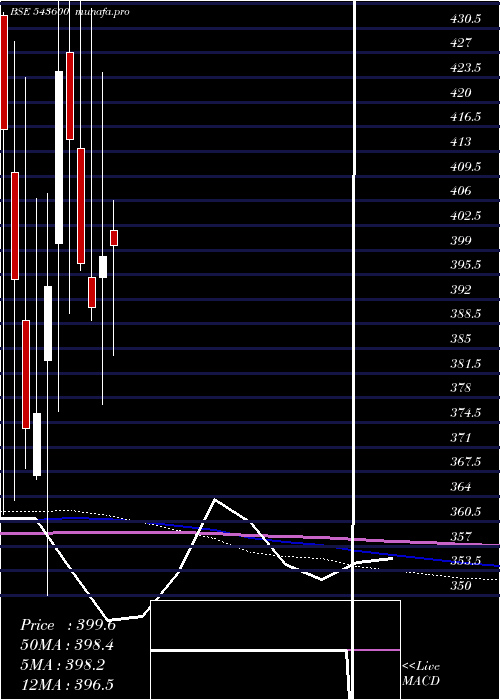Click the 357 price axis label
Viewport: 500px width, 700px height.
460,536
